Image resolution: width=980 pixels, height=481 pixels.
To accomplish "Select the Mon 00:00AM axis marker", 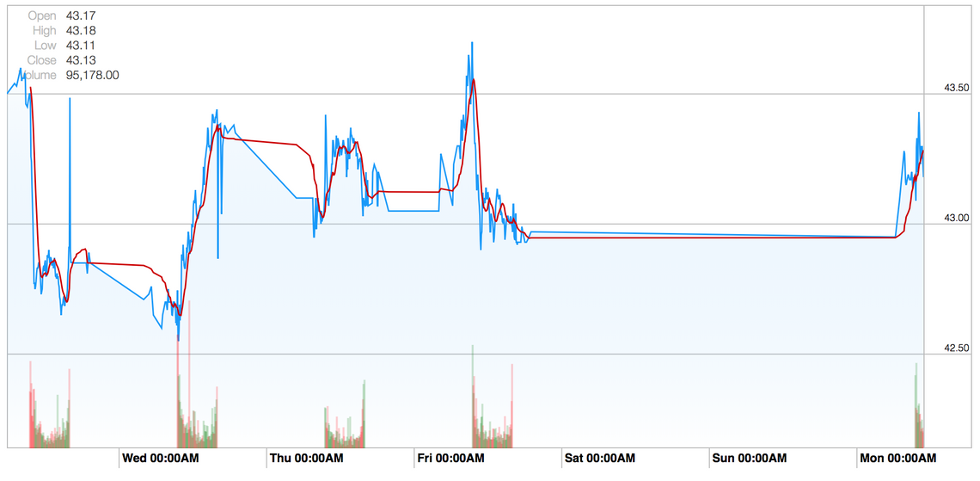I will coord(897,459).
